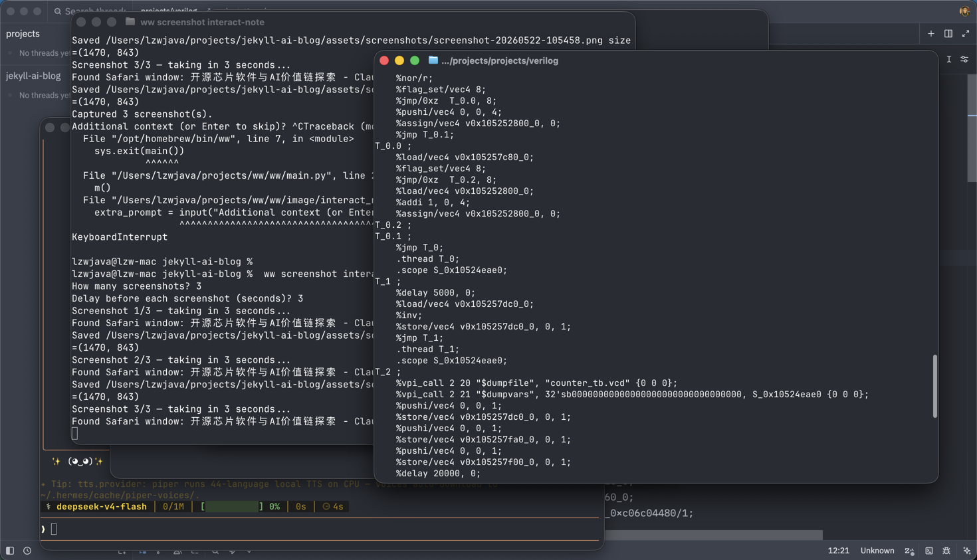Click the "0/1M" token counter
Image resolution: width=977 pixels, height=560 pixels.
173,506
